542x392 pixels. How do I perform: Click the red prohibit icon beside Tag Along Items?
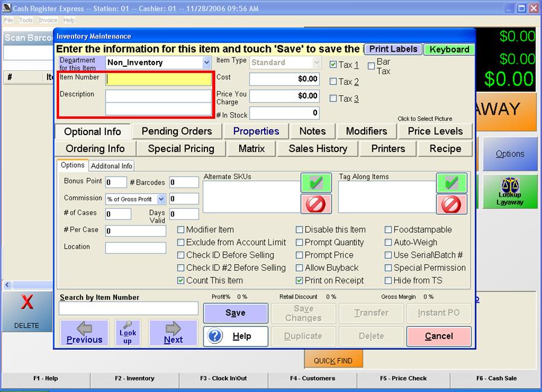(x=452, y=204)
